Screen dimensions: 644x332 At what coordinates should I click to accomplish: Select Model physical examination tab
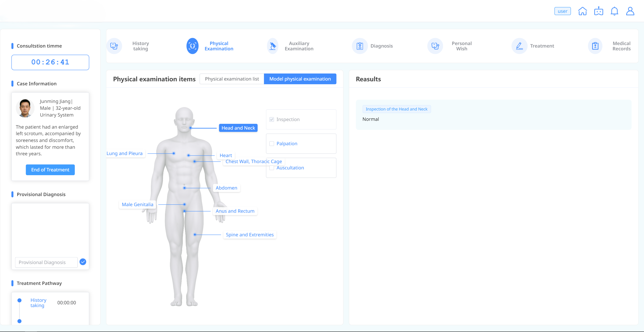click(300, 79)
